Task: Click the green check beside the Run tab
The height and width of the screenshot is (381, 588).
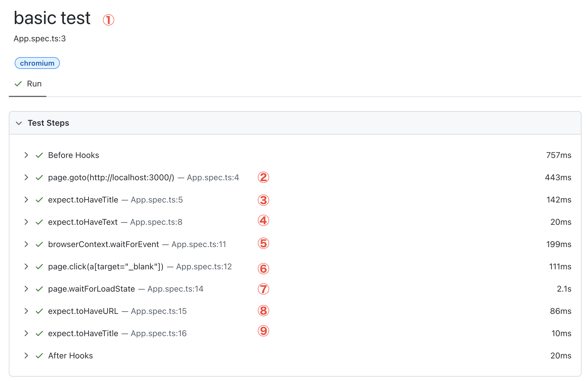Action: (x=18, y=84)
